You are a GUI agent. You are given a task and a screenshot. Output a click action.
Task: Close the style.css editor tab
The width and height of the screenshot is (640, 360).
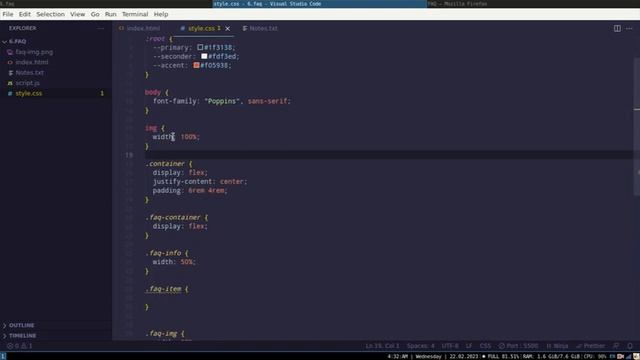[227, 29]
